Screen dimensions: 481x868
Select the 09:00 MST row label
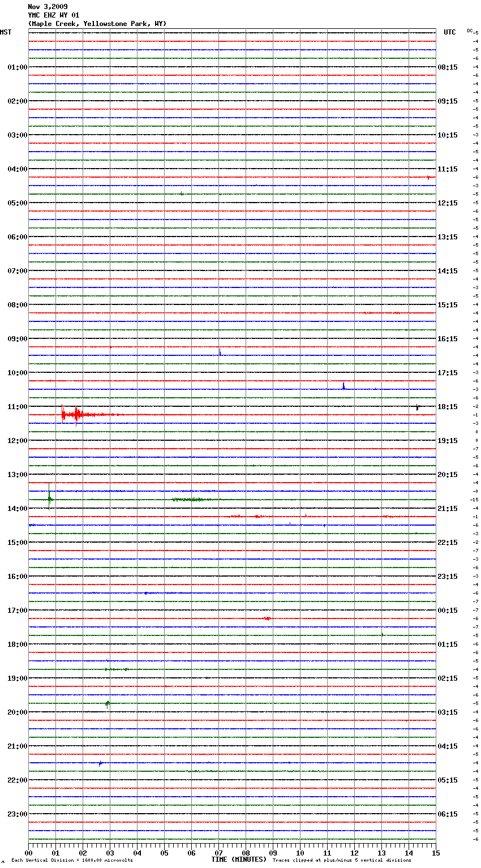[18, 338]
